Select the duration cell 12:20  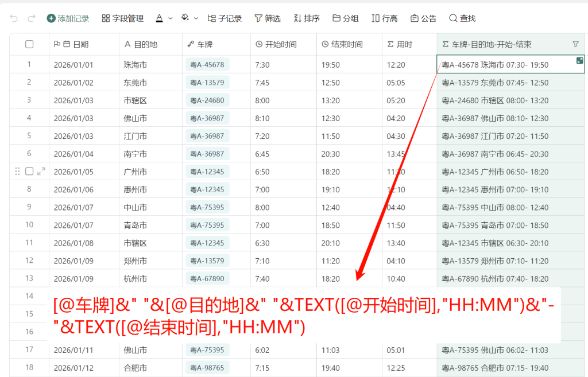[409, 64]
